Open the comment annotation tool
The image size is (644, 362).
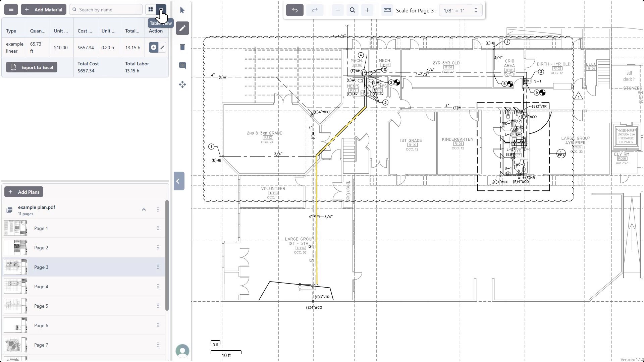[x=182, y=65]
